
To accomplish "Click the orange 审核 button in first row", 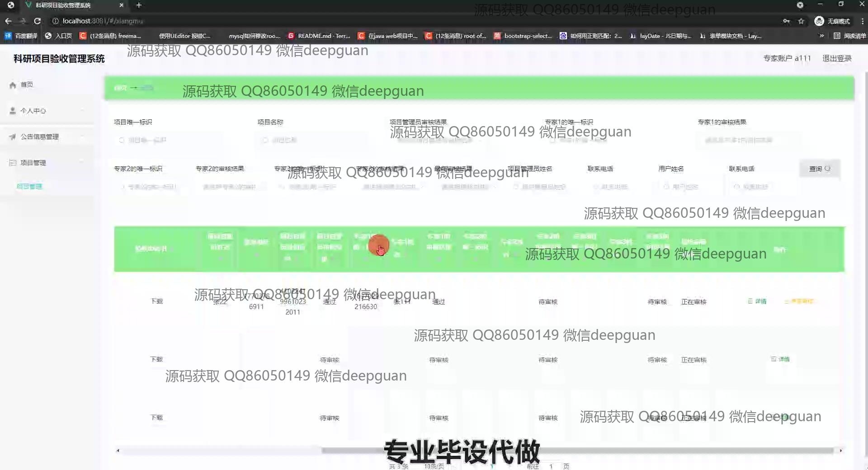I will click(799, 301).
